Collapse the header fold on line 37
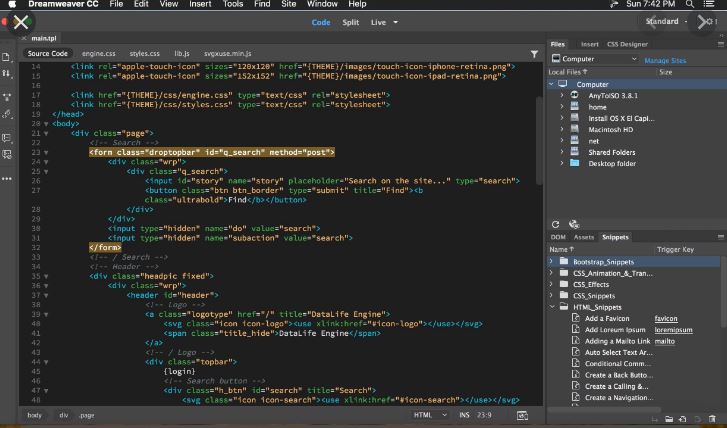The image size is (727, 428). click(46, 295)
